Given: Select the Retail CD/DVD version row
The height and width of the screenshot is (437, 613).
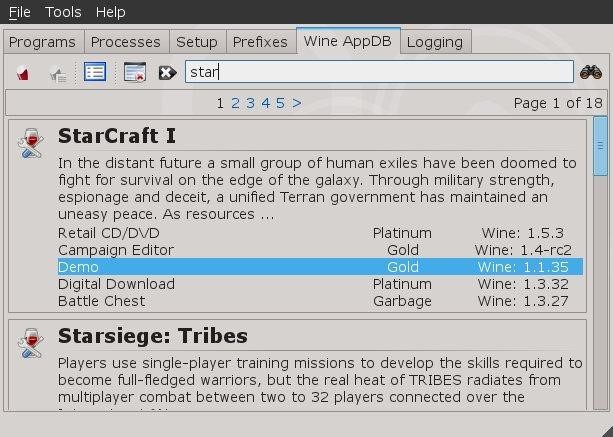Looking at the screenshot, I should 320,233.
